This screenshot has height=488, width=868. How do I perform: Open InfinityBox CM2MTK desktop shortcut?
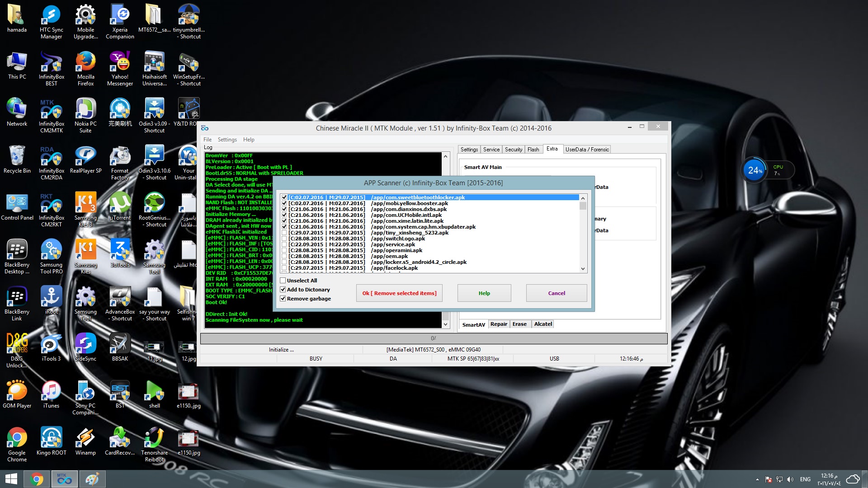tap(51, 116)
